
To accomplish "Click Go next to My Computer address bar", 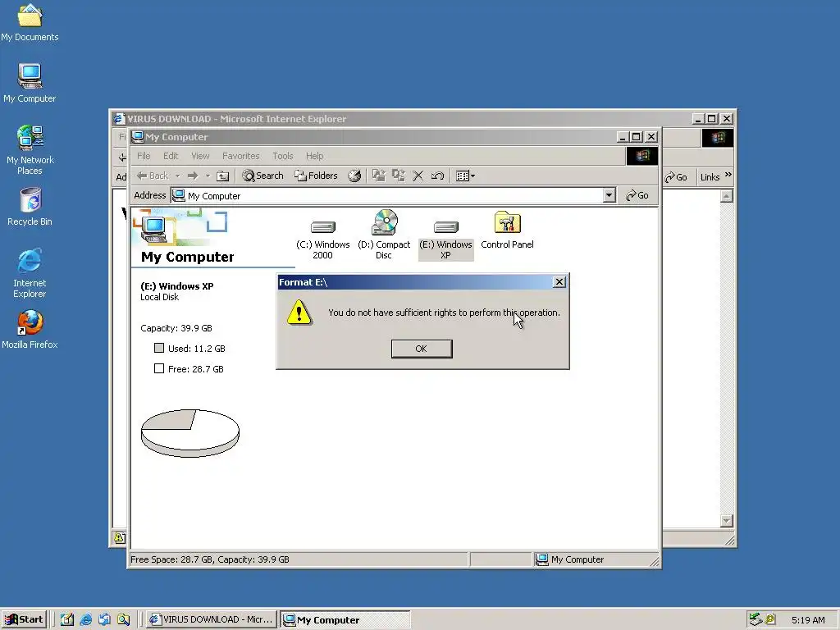I will point(637,195).
